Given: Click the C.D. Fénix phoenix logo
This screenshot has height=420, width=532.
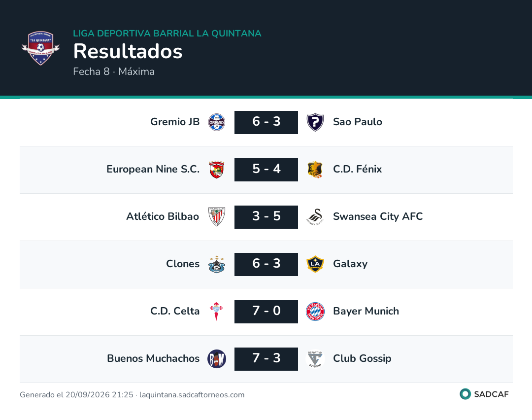Looking at the screenshot, I should coord(315,170).
